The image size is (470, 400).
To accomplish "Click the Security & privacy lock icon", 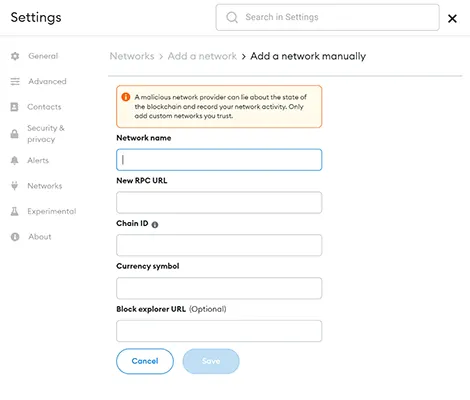I will click(14, 134).
